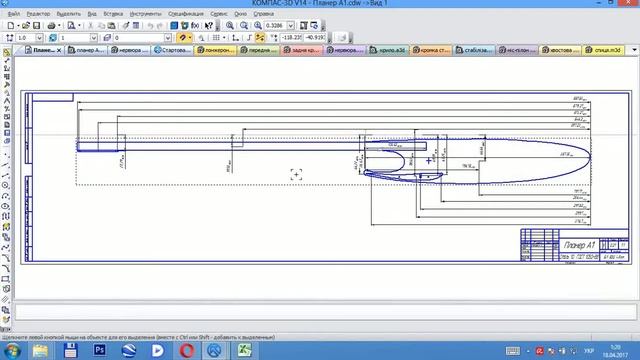
Task: Open the variables f(x) tool
Action: click(x=195, y=25)
